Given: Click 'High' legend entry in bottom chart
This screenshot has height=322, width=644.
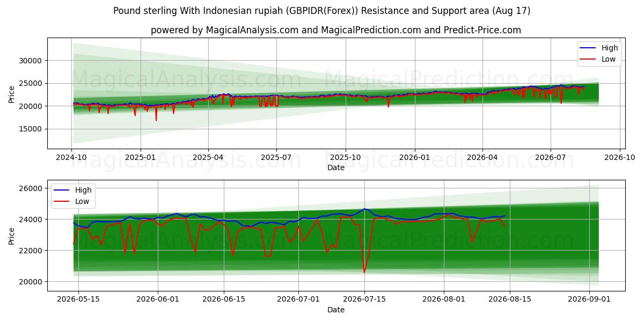Looking at the screenshot, I should (83, 190).
